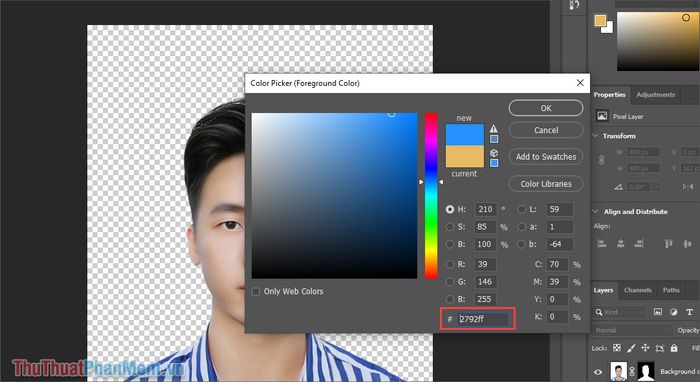
Task: Click prevent artboard auto-nesting lock icon
Action: (660, 348)
